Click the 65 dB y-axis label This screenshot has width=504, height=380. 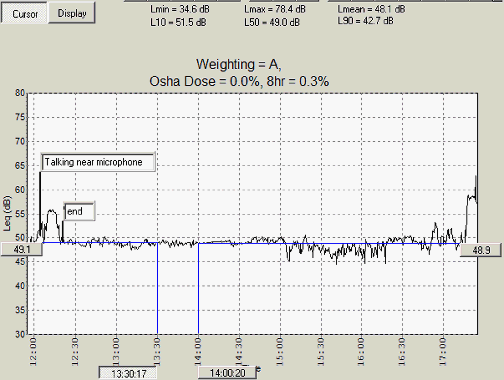click(20, 166)
